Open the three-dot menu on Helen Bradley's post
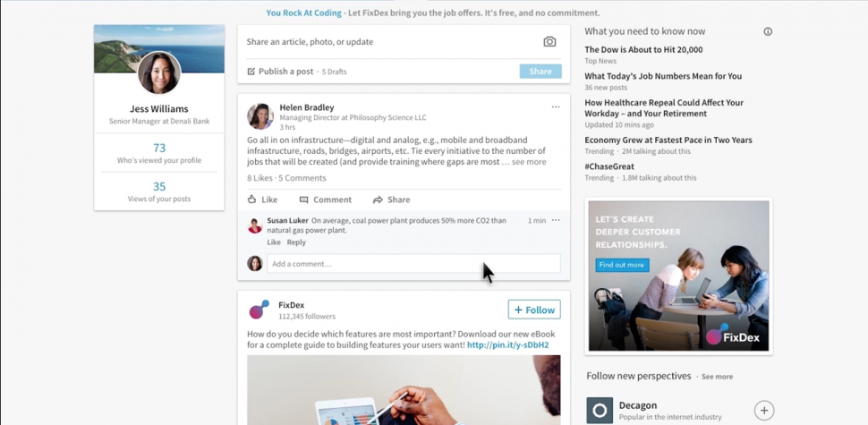The image size is (868, 425). click(555, 106)
